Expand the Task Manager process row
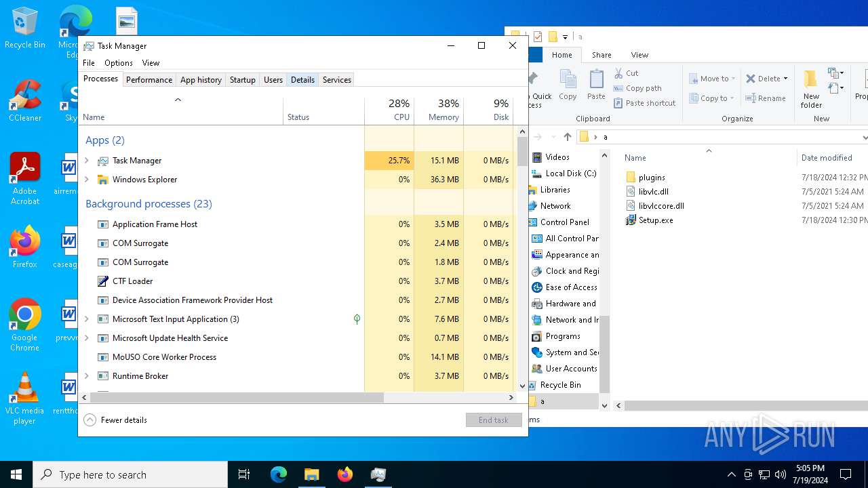The image size is (868, 488). click(x=87, y=161)
